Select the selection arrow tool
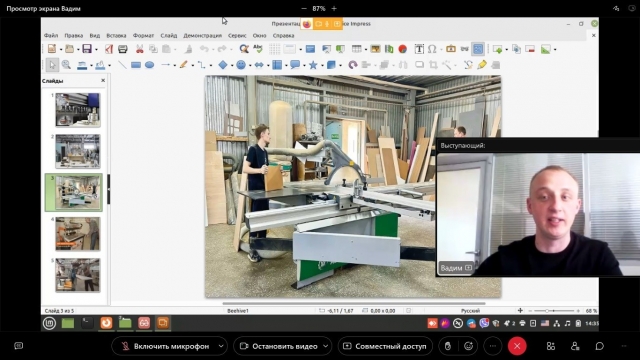 (52, 64)
